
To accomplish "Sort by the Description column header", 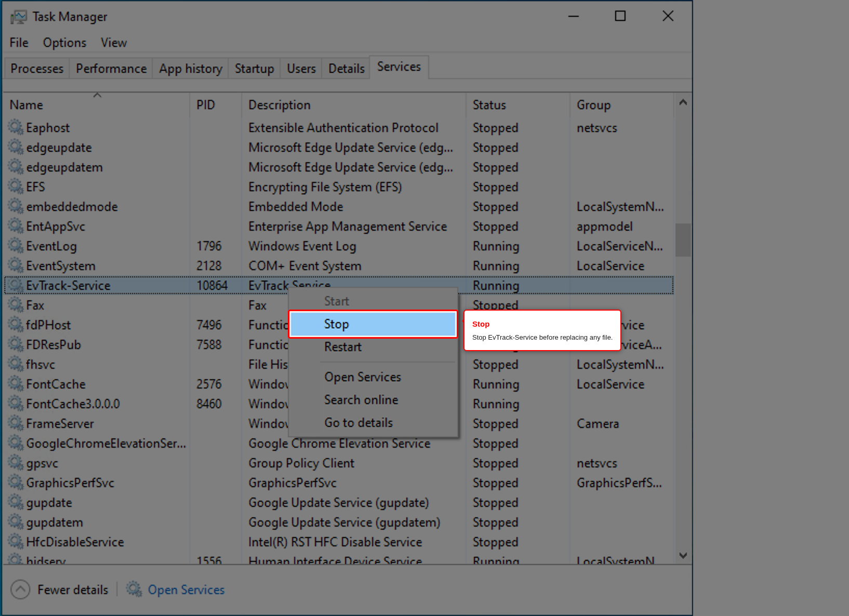I will click(354, 105).
